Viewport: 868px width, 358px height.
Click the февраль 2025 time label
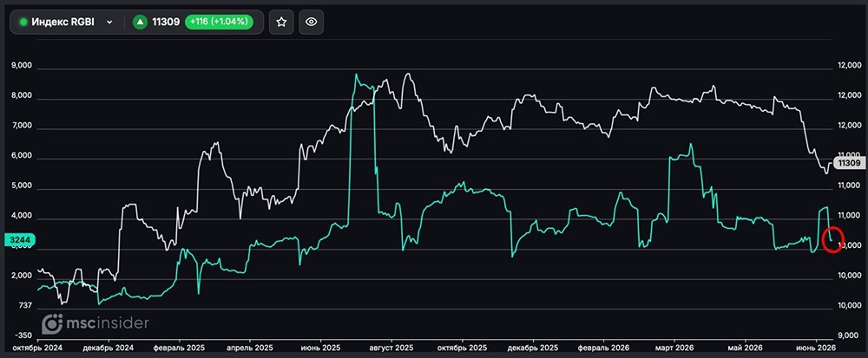[x=180, y=348]
